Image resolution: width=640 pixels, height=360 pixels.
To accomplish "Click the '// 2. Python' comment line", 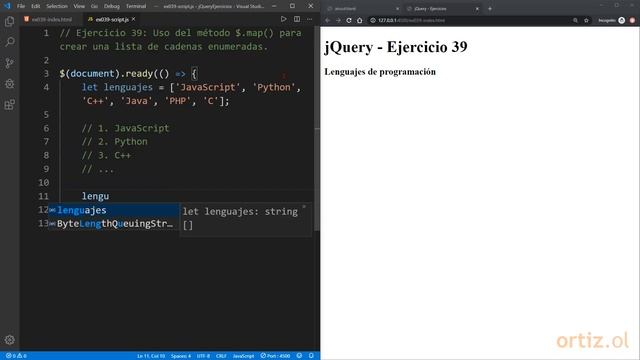I will tap(114, 142).
